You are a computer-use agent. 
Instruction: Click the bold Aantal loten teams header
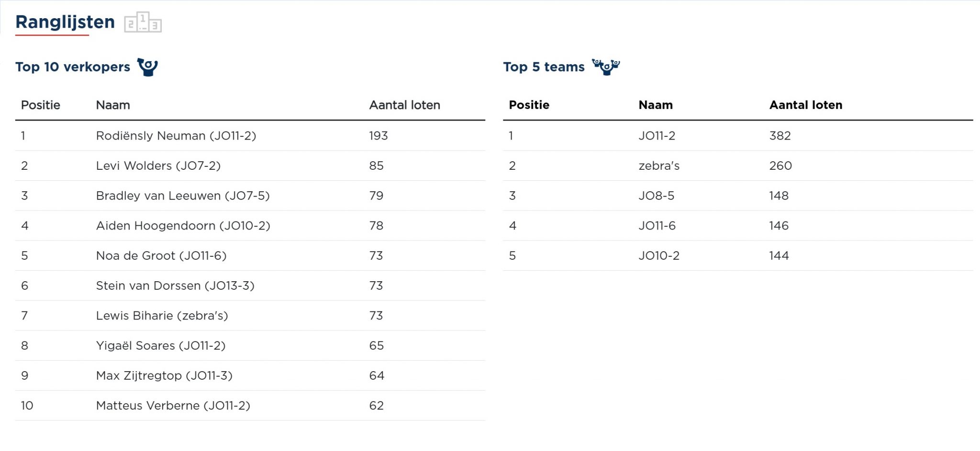pyautogui.click(x=805, y=105)
